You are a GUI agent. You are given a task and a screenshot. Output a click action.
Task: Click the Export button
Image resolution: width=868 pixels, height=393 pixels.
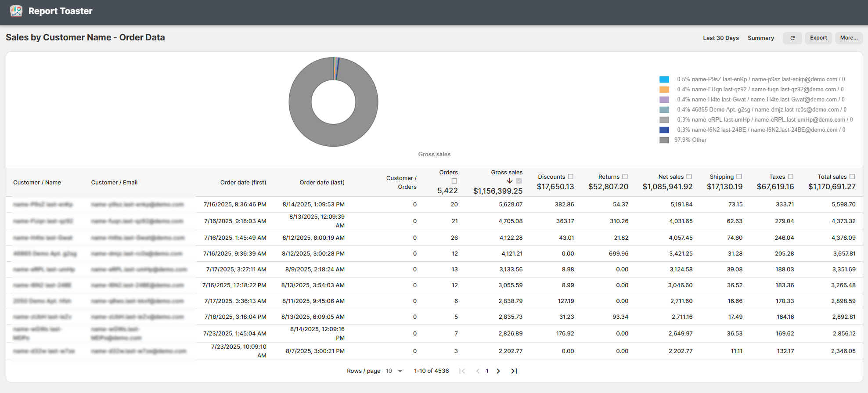pyautogui.click(x=818, y=38)
